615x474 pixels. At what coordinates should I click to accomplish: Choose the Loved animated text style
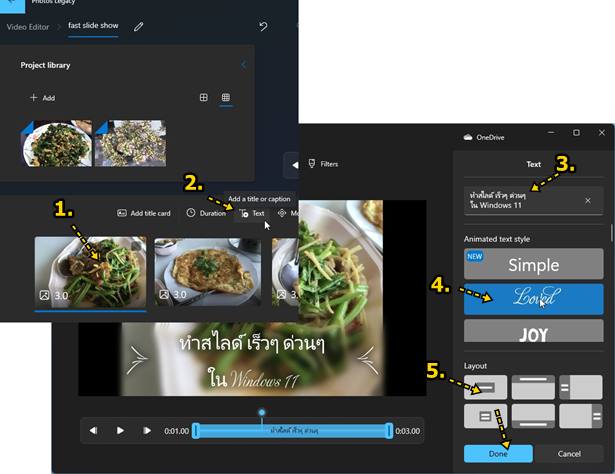[x=533, y=299]
